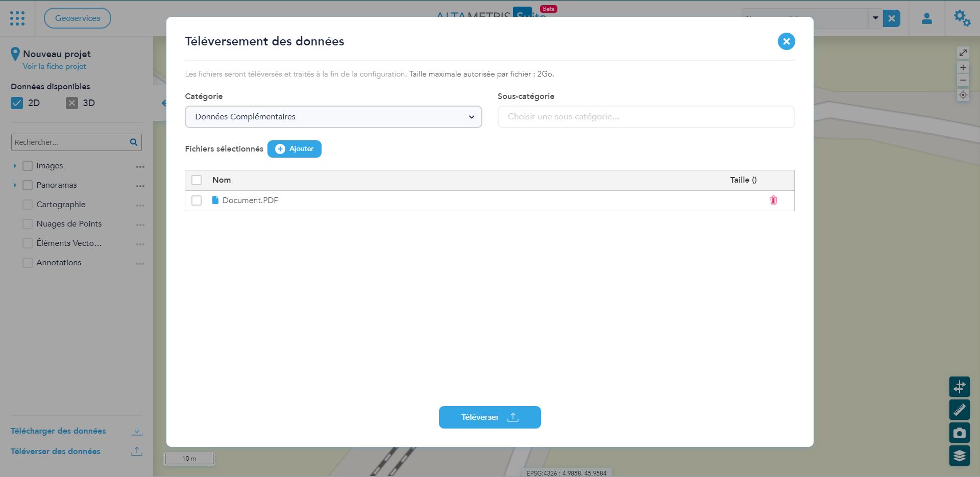The height and width of the screenshot is (477, 980).
Task: Click Téléverser des données link
Action: click(56, 451)
